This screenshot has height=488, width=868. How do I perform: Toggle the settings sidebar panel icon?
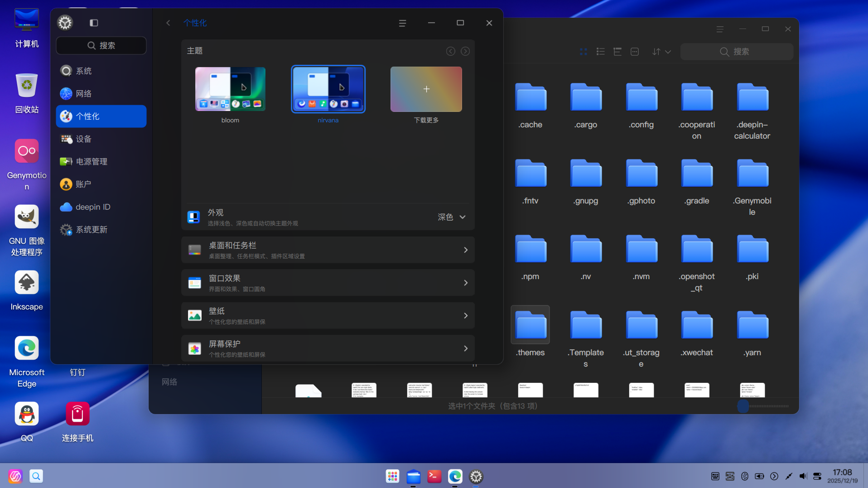click(x=94, y=23)
